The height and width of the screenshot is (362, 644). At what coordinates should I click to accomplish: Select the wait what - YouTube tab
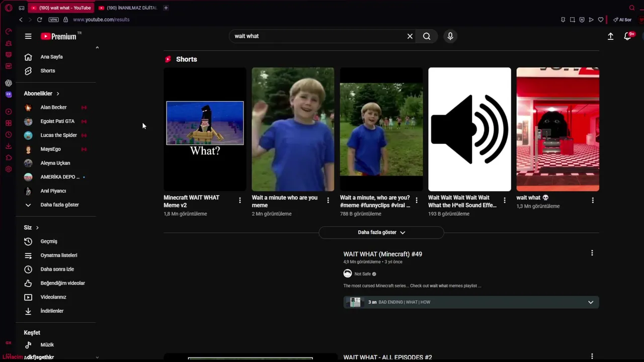[61, 8]
